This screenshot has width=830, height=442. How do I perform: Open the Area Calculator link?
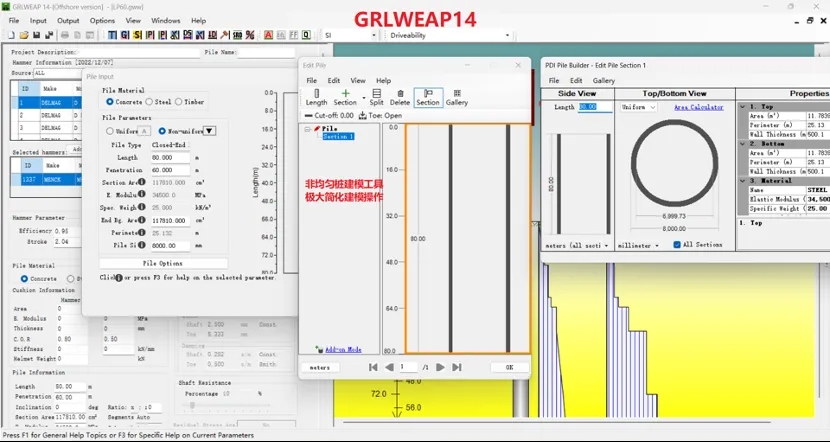pos(698,107)
